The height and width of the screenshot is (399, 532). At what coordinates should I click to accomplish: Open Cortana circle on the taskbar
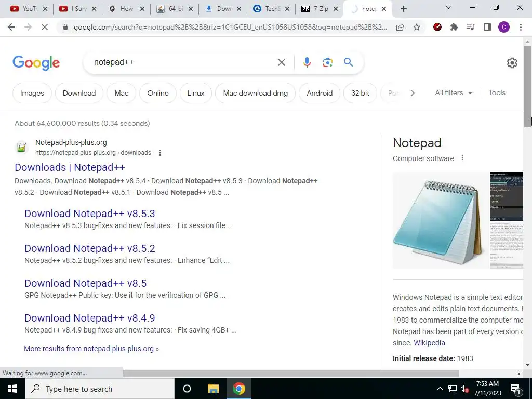click(187, 389)
